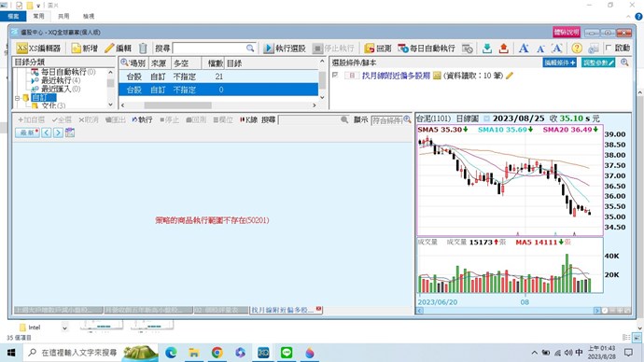
Task: Click the top 搜尋 text field
Action: pos(209,48)
